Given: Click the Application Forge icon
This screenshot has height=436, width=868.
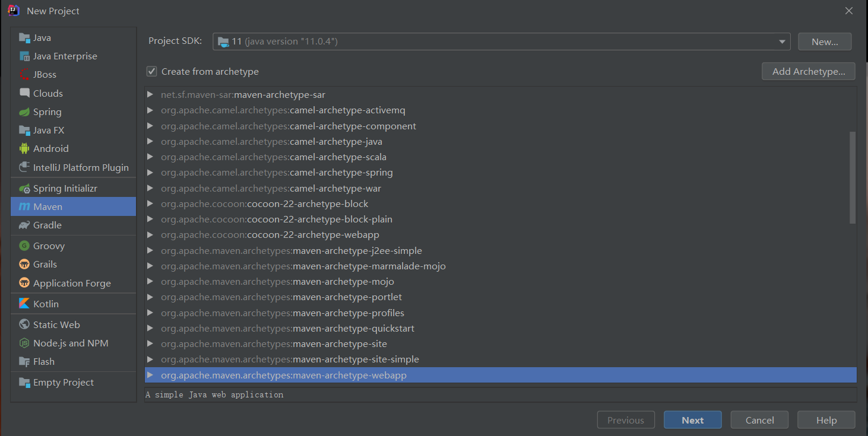Looking at the screenshot, I should click(x=24, y=284).
